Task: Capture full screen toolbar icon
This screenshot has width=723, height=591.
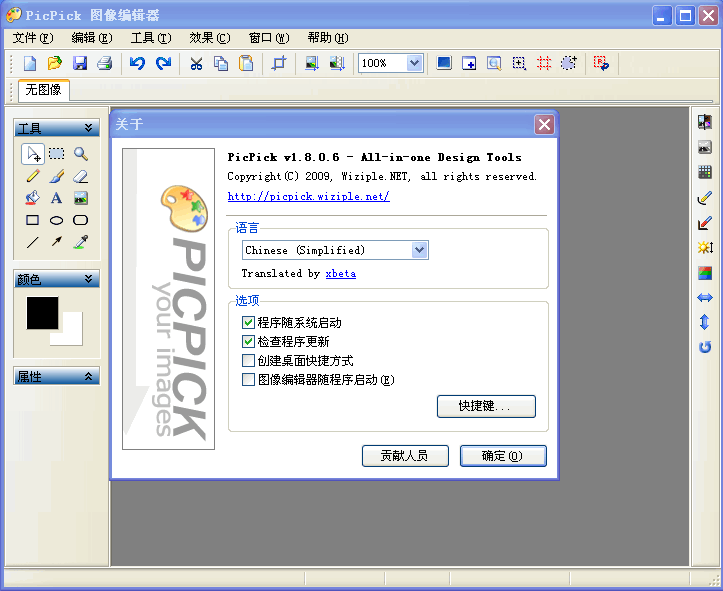Action: point(444,63)
